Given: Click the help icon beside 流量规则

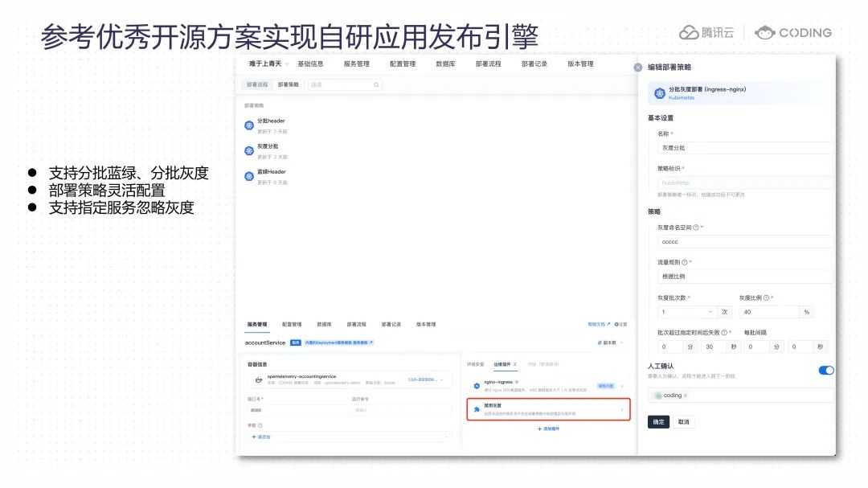Looking at the screenshot, I should (684, 263).
